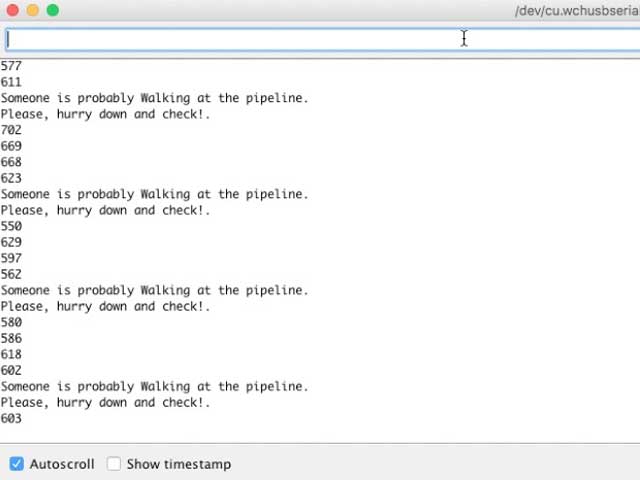Maximize the window with the green button
640x480 pixels.
[x=52, y=10]
